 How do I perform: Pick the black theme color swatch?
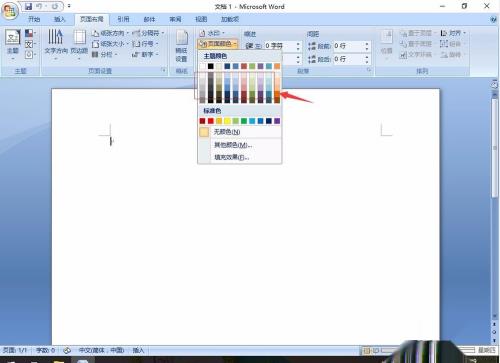coord(211,66)
